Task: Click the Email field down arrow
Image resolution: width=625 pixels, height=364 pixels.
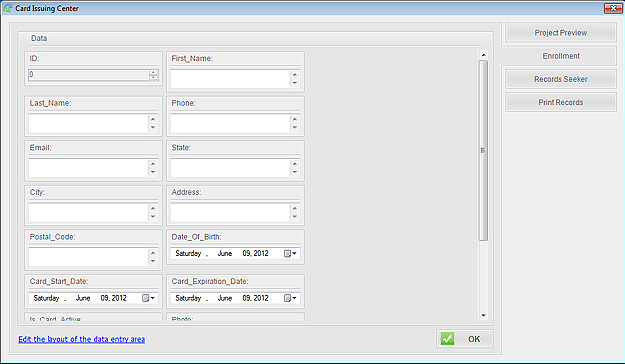Action: 153,172
